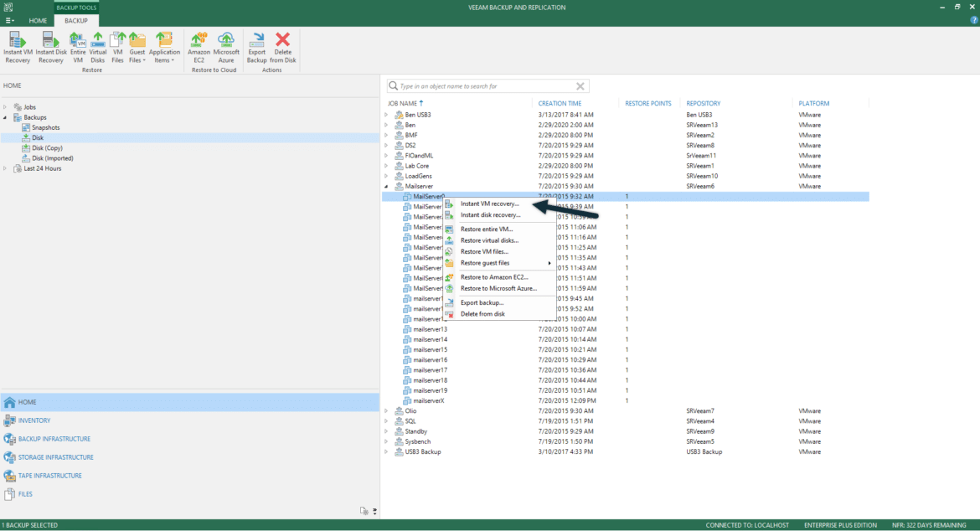Sort by REPOSITORY column header
This screenshot has height=531, width=980.
pyautogui.click(x=703, y=104)
